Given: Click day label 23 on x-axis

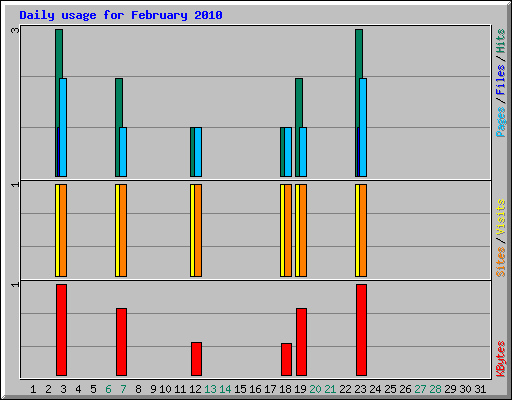Looking at the screenshot, I should pos(360,389).
